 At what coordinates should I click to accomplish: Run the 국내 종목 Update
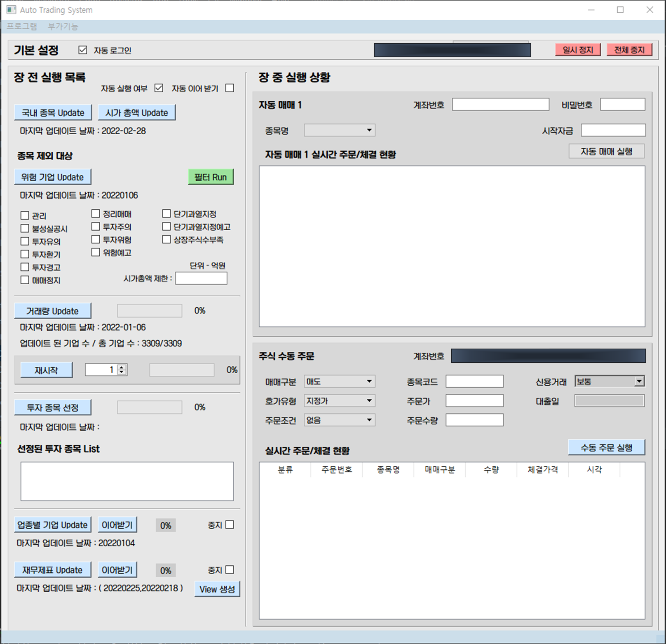[x=52, y=112]
